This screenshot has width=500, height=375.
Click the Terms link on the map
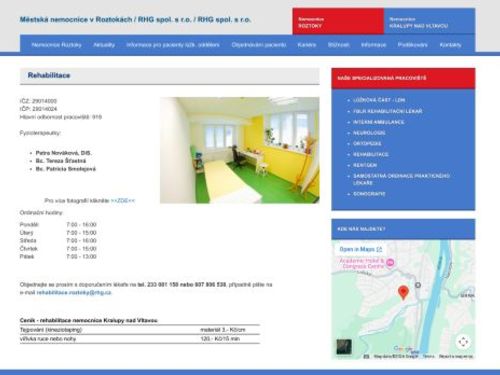[x=428, y=356]
